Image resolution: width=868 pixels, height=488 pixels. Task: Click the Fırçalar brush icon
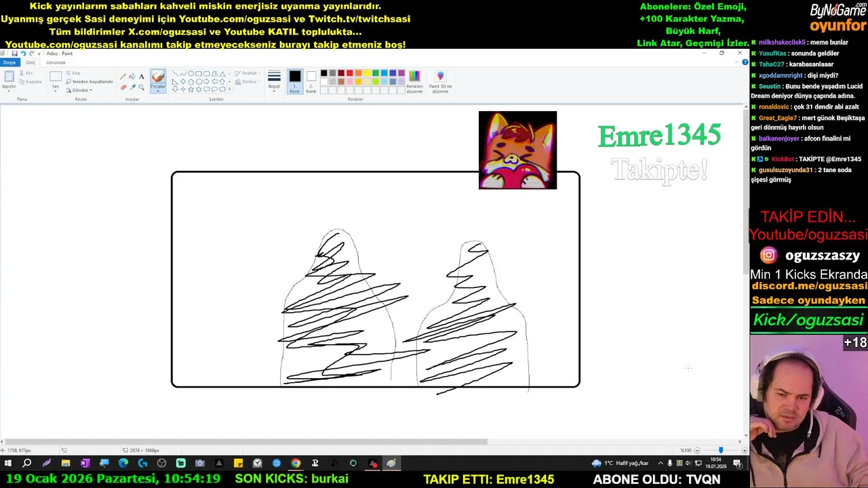158,77
